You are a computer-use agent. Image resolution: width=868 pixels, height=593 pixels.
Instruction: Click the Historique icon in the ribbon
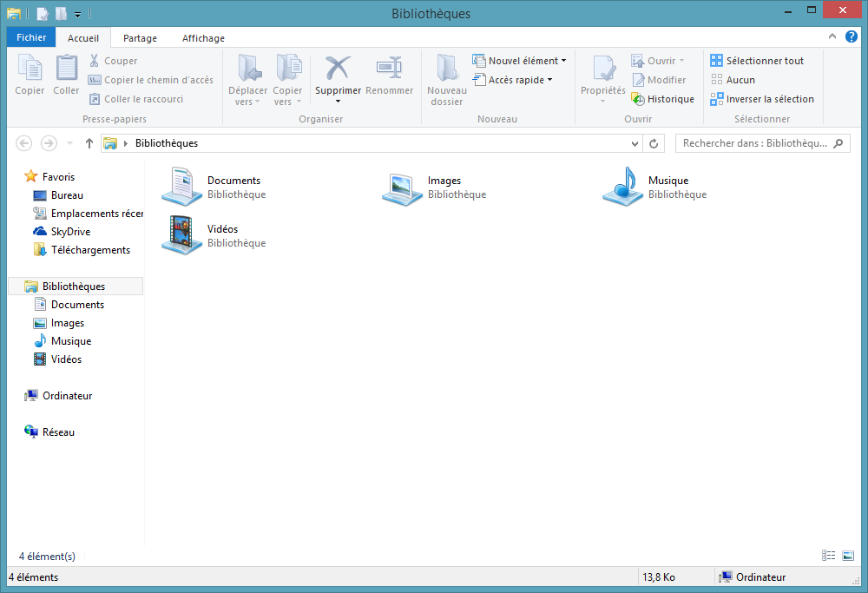tap(638, 99)
